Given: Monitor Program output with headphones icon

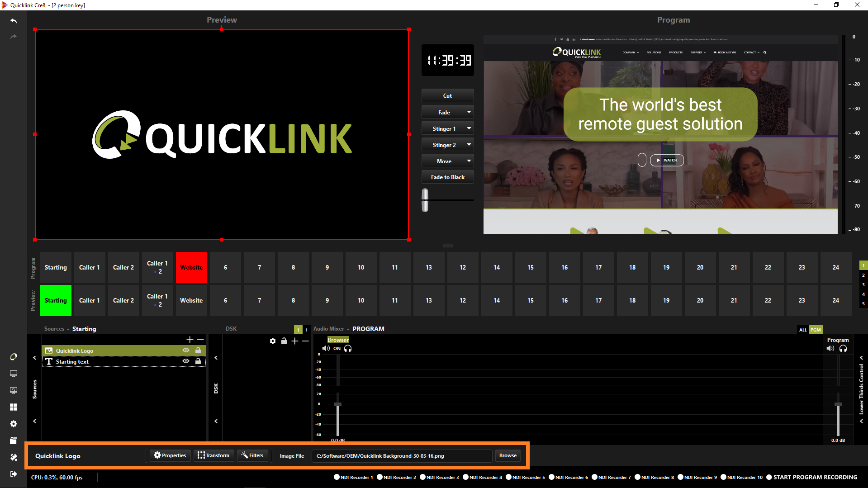Looking at the screenshot, I should [843, 348].
